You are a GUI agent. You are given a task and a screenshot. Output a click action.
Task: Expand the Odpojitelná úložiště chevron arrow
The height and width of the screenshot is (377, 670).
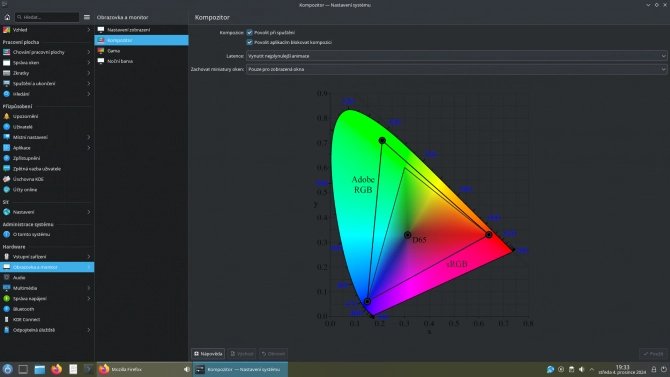[88, 330]
